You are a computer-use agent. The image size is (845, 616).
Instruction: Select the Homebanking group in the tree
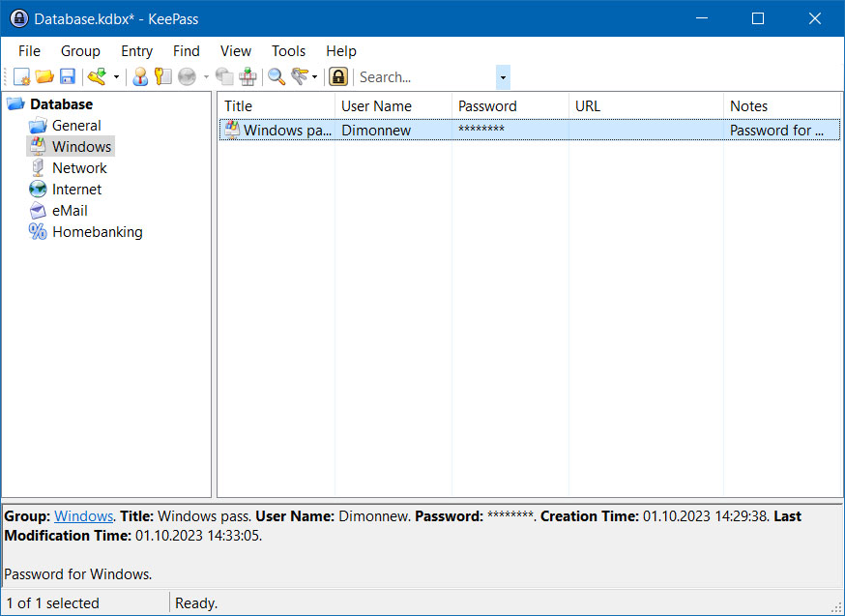(98, 232)
